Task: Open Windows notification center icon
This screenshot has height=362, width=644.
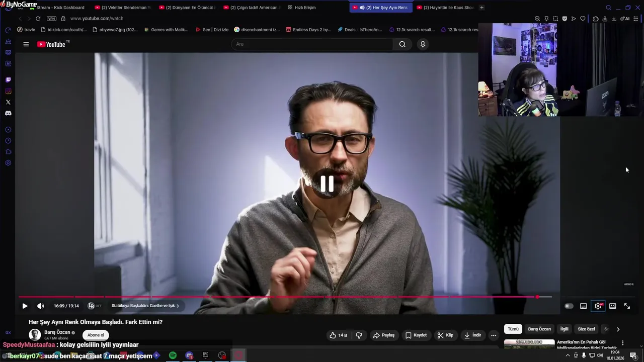Action: [633, 355]
